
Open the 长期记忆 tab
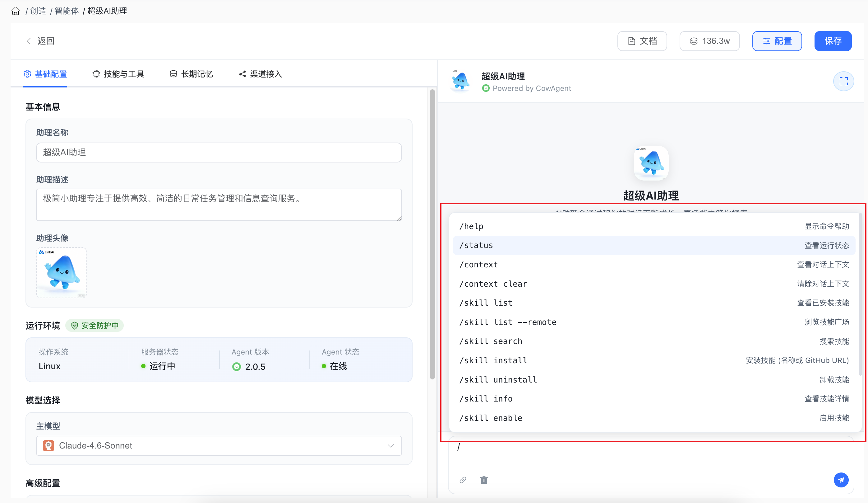(191, 74)
